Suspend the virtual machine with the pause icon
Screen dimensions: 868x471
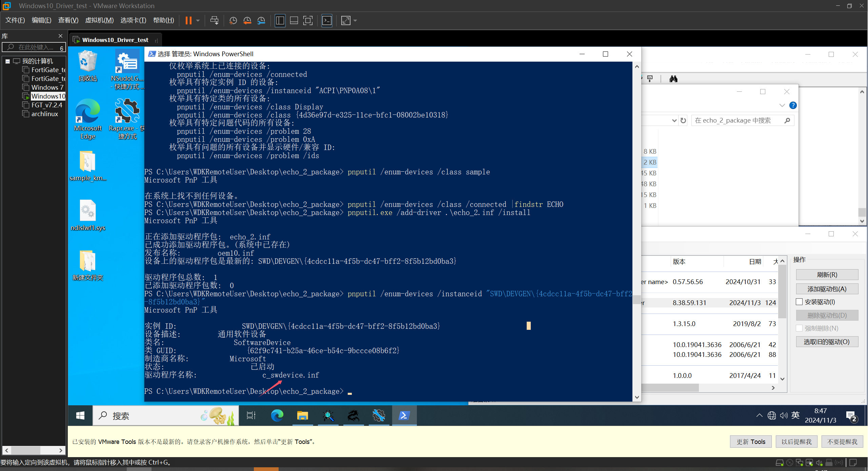tap(189, 20)
